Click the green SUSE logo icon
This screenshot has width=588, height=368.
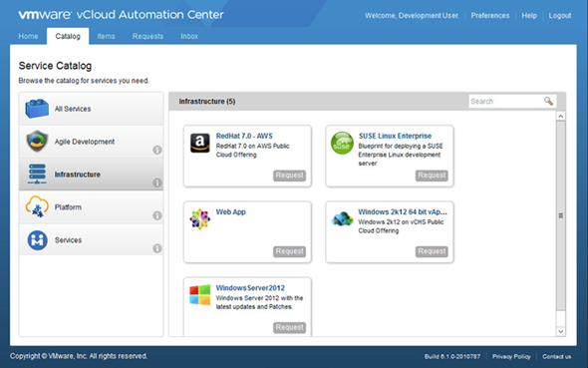coord(342,143)
